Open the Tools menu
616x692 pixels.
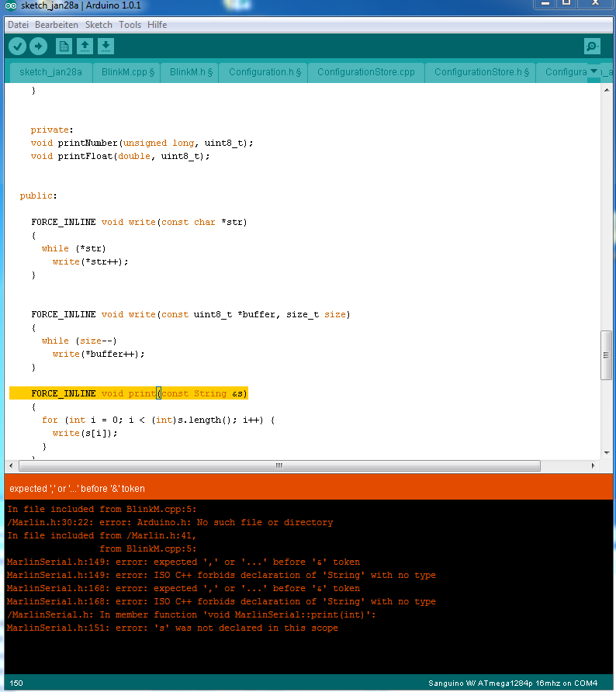coord(130,25)
